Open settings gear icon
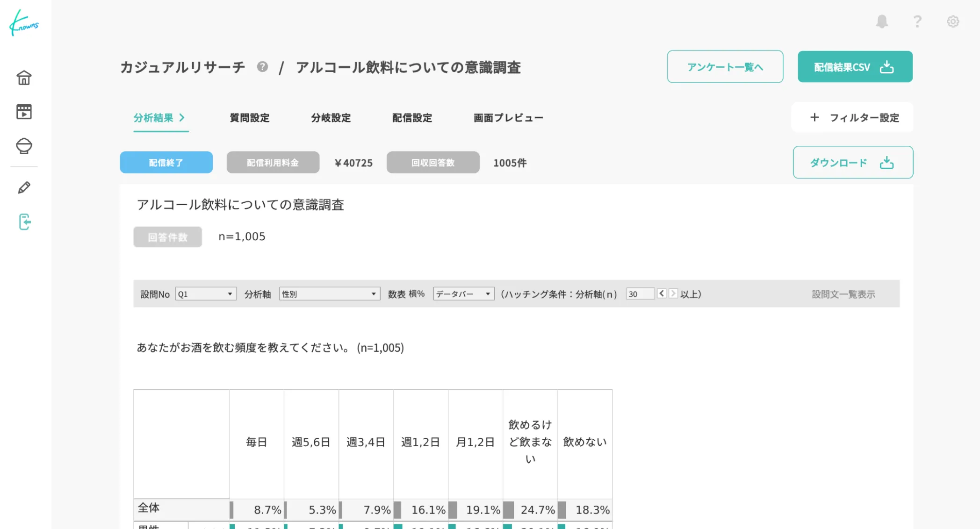Image resolution: width=980 pixels, height=529 pixels. click(x=953, y=21)
